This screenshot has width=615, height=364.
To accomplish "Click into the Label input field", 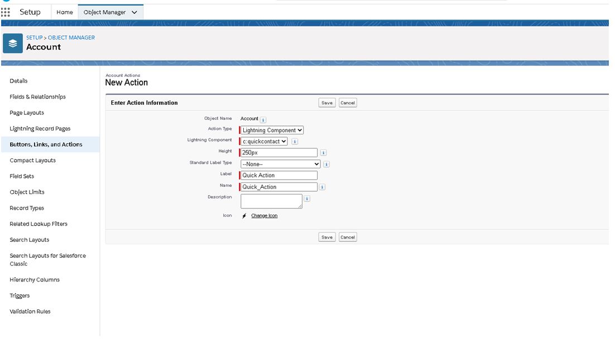I will click(279, 176).
